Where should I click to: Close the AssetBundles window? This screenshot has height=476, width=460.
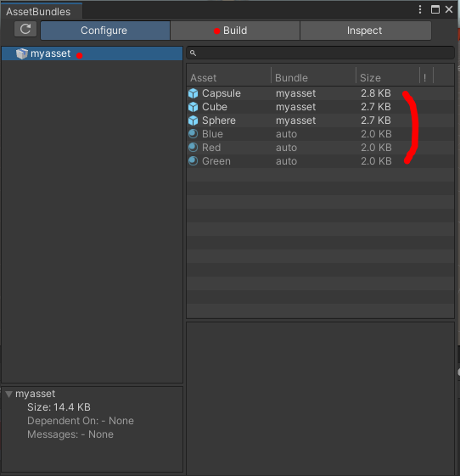[449, 9]
